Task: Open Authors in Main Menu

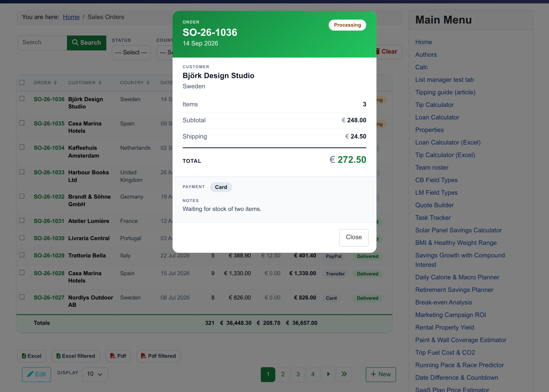Action: (426, 55)
